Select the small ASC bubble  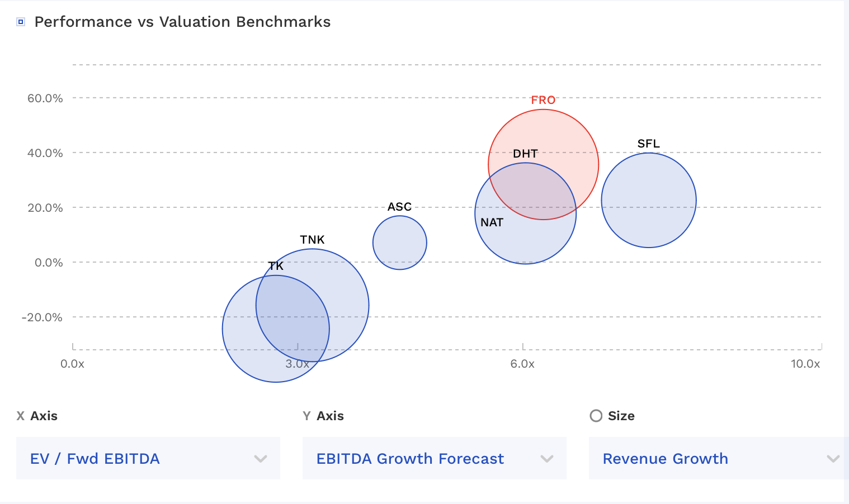click(399, 242)
